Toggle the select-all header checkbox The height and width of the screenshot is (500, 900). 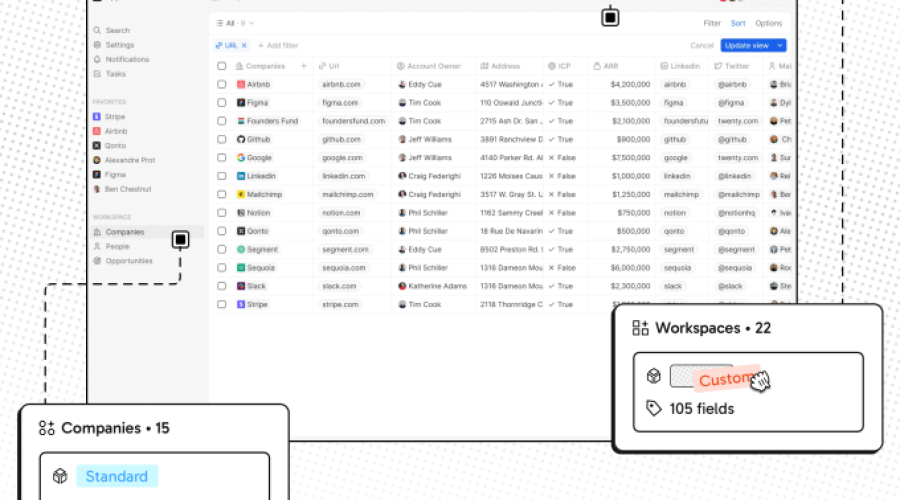point(222,66)
